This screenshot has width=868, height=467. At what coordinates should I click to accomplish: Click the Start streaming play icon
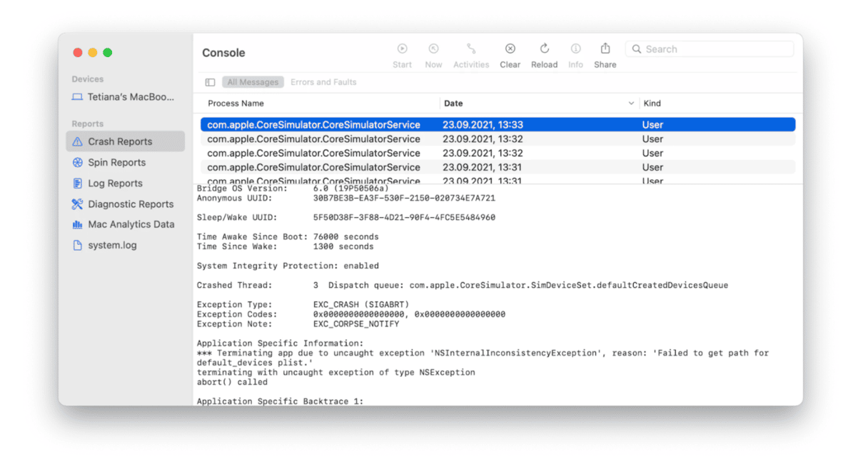[402, 49]
